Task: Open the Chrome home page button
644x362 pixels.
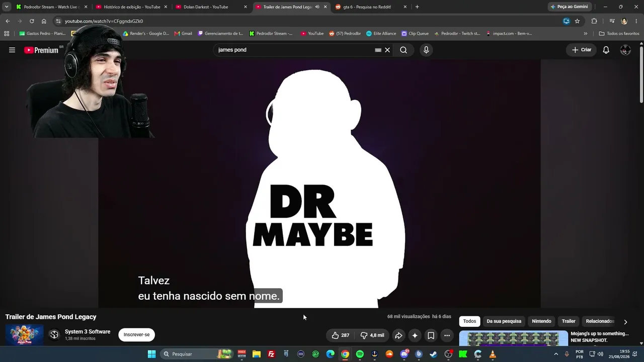Action: [44, 21]
